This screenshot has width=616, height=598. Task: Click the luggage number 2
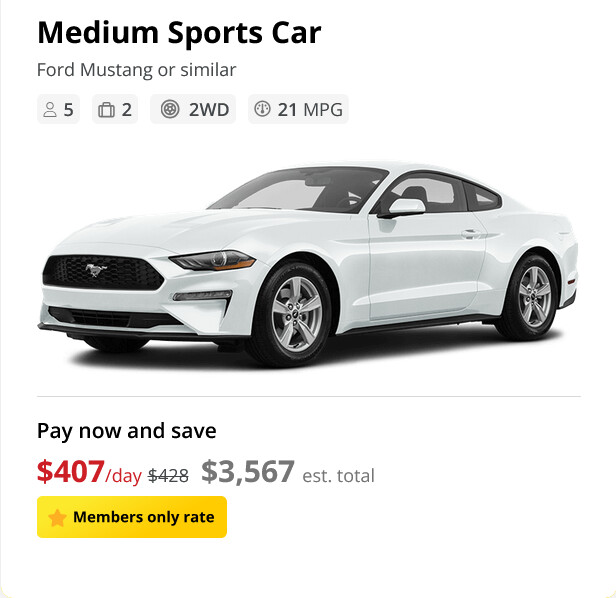tap(127, 110)
